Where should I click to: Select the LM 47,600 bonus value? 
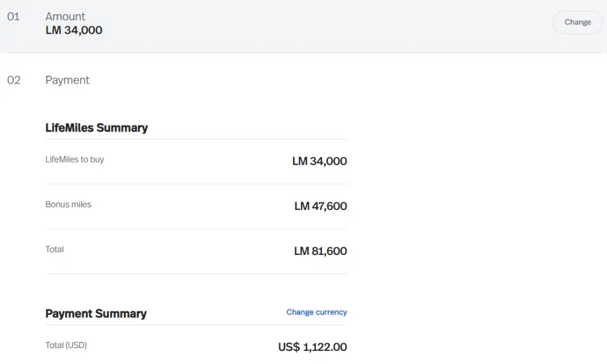(x=321, y=206)
